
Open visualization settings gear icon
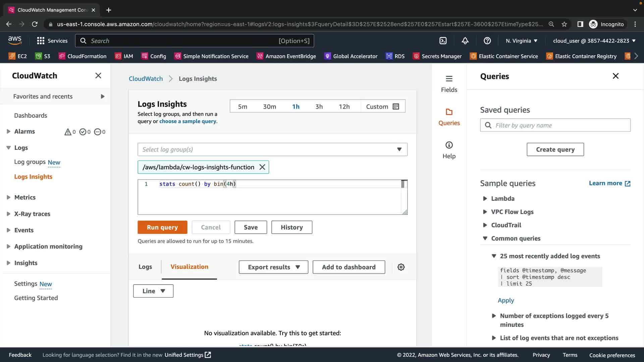click(401, 267)
